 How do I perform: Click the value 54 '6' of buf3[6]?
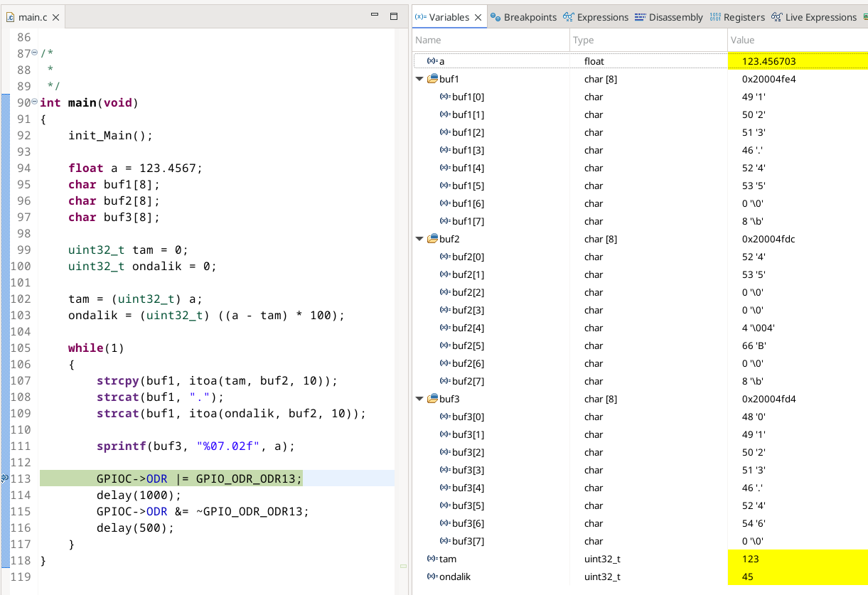(x=754, y=523)
